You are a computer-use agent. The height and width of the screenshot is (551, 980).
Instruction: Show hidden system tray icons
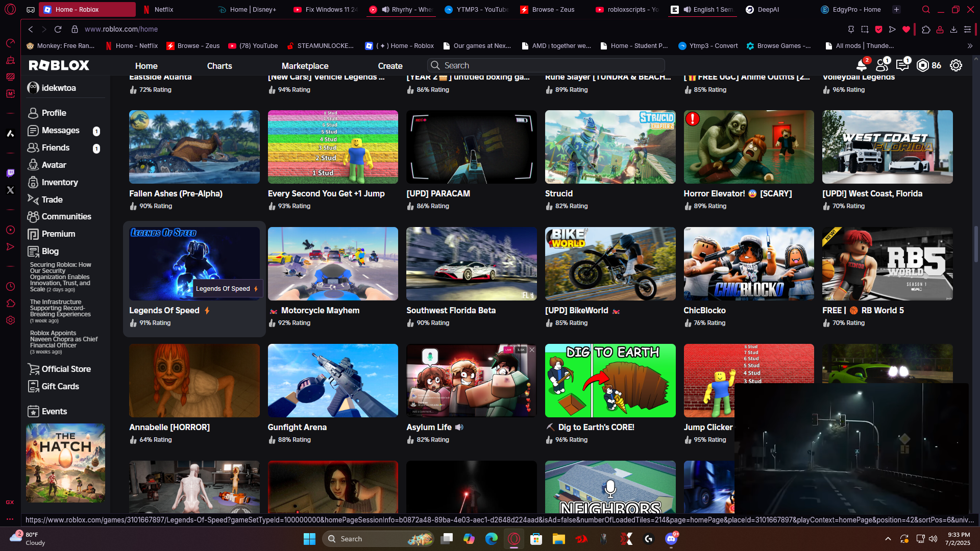pyautogui.click(x=888, y=539)
